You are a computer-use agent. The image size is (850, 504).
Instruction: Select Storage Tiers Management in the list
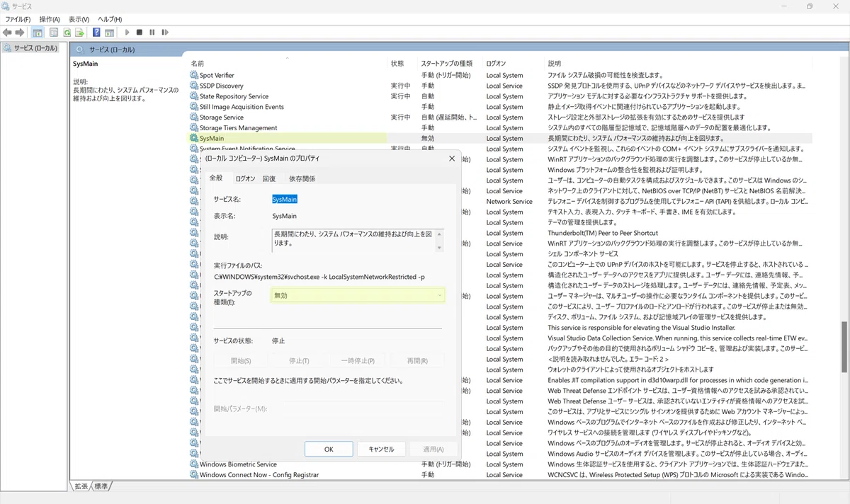[239, 128]
